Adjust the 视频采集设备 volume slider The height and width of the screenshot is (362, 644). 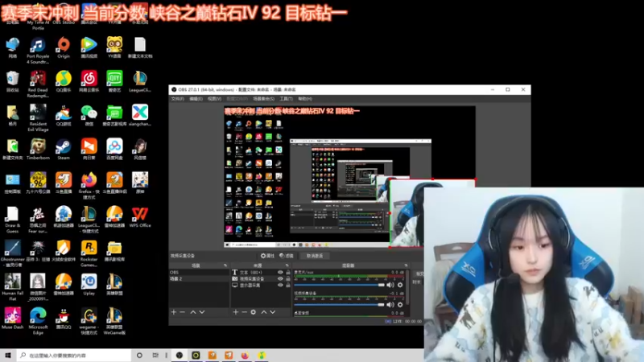339,305
